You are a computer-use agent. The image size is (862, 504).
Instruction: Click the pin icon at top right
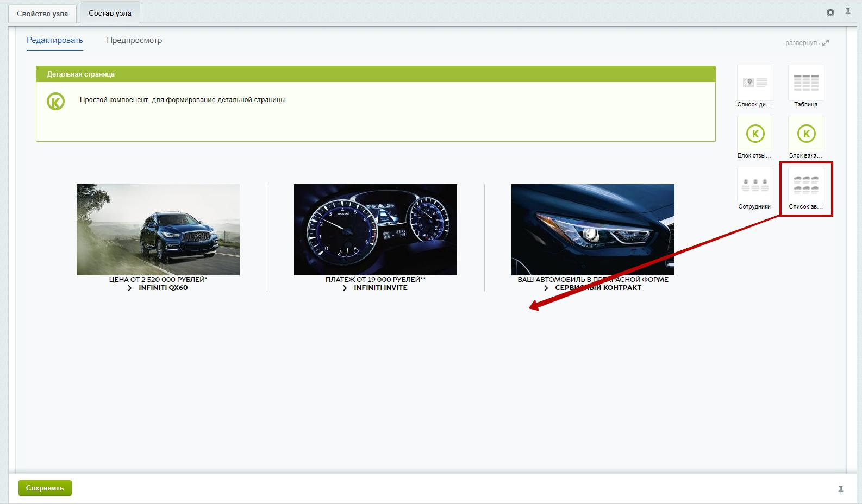point(847,12)
